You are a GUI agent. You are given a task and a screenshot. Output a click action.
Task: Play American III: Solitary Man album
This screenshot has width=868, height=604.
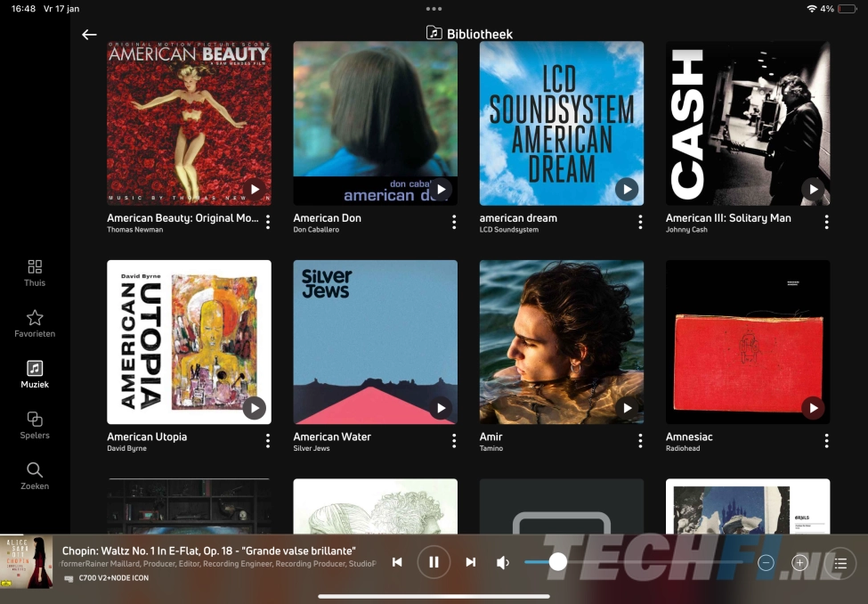[814, 190]
